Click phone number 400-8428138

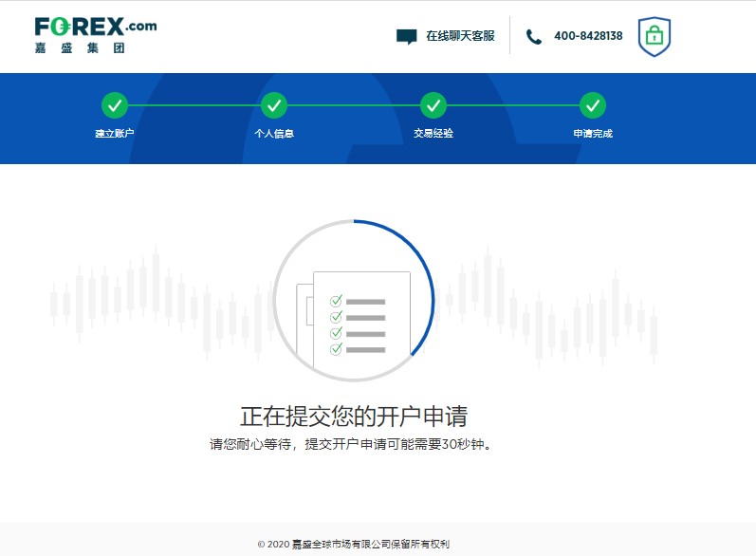pyautogui.click(x=588, y=36)
